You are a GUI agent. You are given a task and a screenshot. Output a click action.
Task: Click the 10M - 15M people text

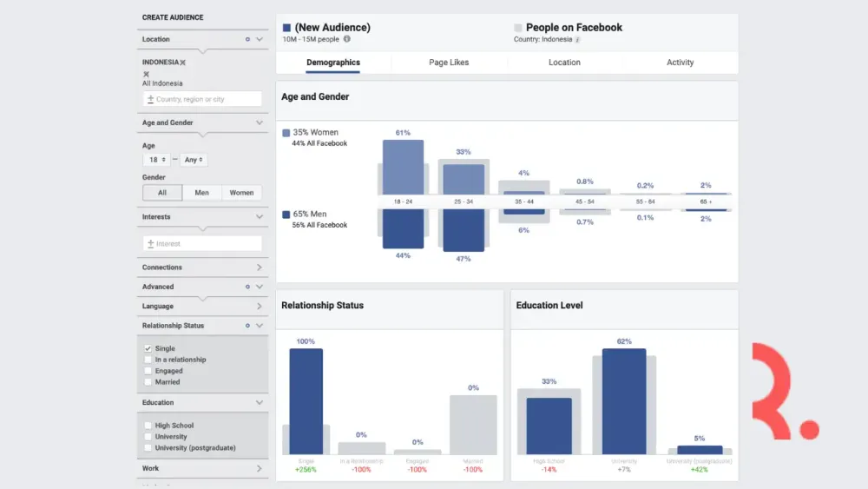pos(311,39)
